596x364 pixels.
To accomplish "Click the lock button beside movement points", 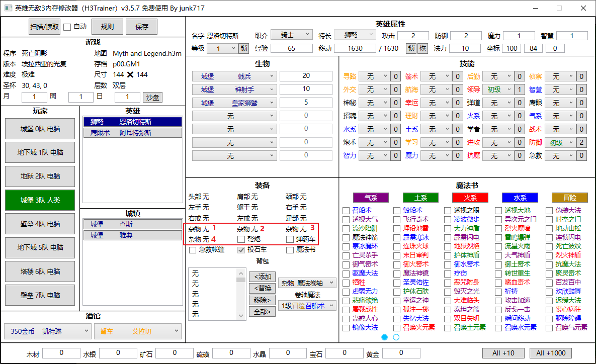I will (411, 49).
